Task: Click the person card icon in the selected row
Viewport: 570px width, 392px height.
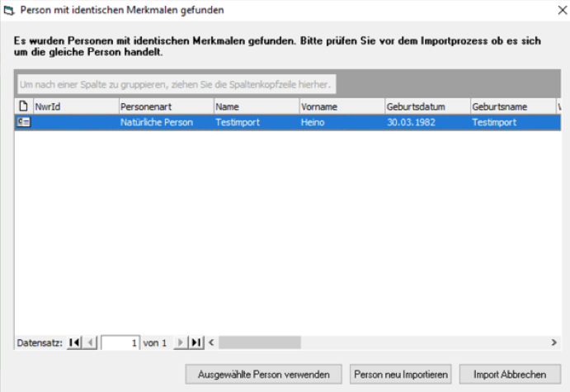Action: pyautogui.click(x=23, y=122)
